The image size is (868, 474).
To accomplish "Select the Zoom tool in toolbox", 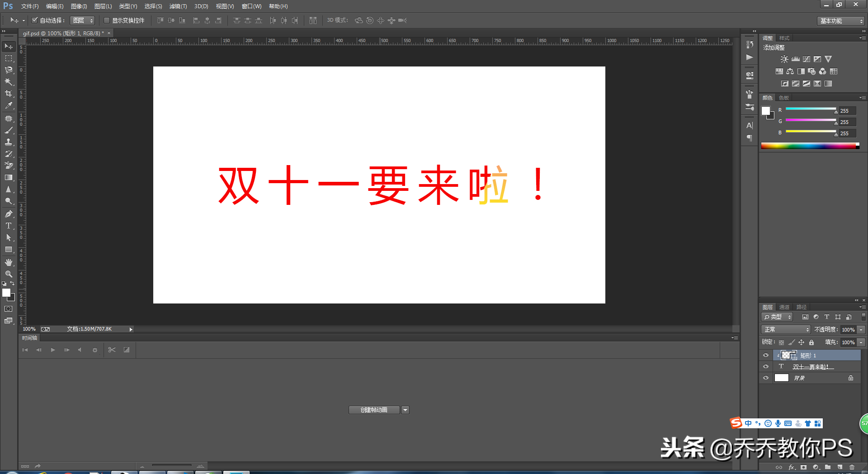I will [9, 274].
